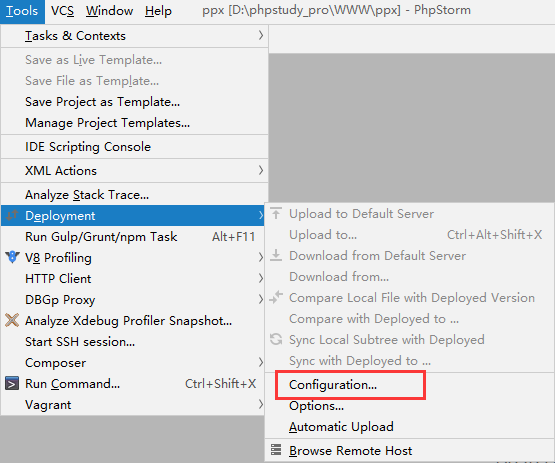Click the Download from Default Server icon
The width and height of the screenshot is (555, 463).
[x=276, y=255]
